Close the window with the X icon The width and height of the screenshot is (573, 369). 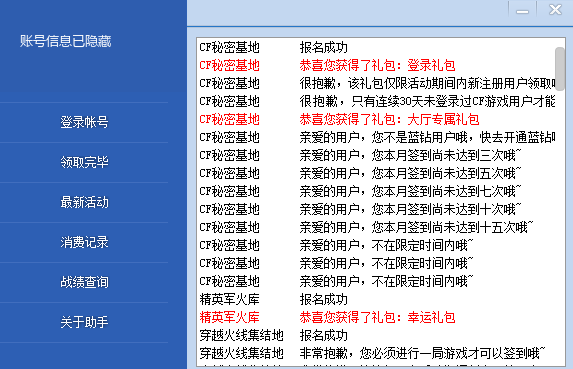[x=555, y=9]
